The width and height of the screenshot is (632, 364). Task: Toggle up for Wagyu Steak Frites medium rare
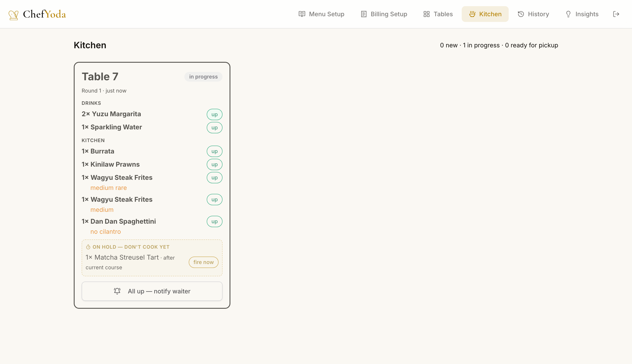coord(214,177)
